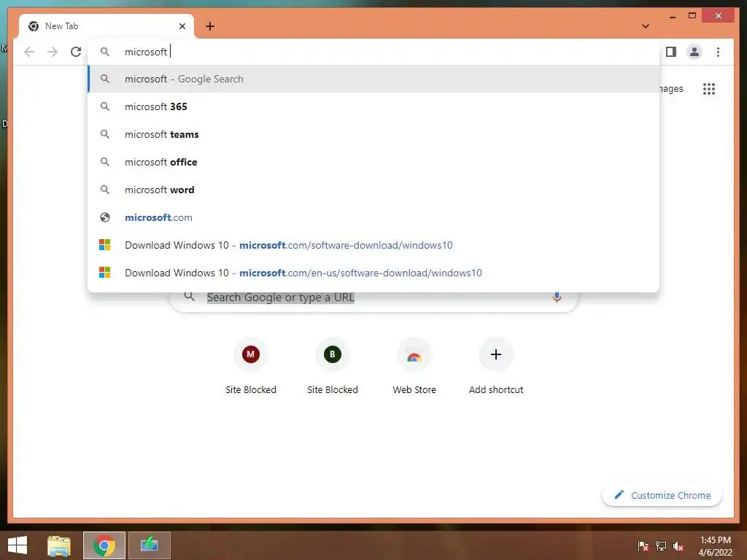Viewport: 747px width, 560px height.
Task: Open the side panel icon
Action: (671, 52)
